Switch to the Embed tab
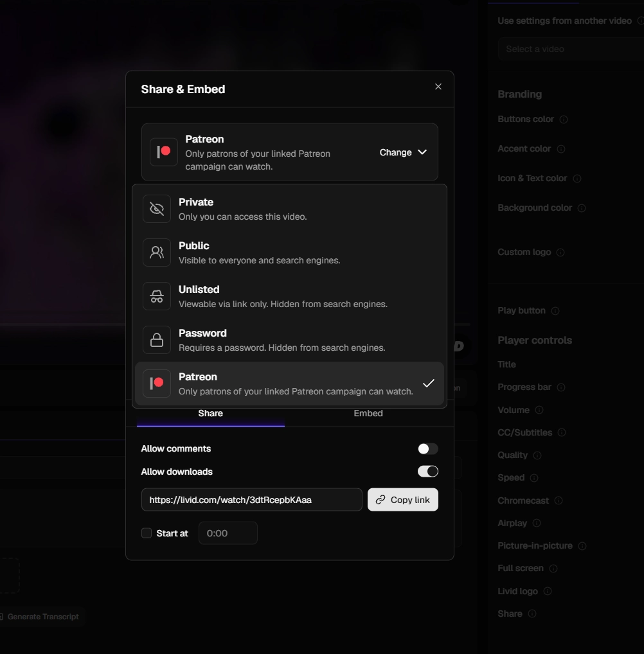Image resolution: width=644 pixels, height=654 pixels. coord(368,414)
